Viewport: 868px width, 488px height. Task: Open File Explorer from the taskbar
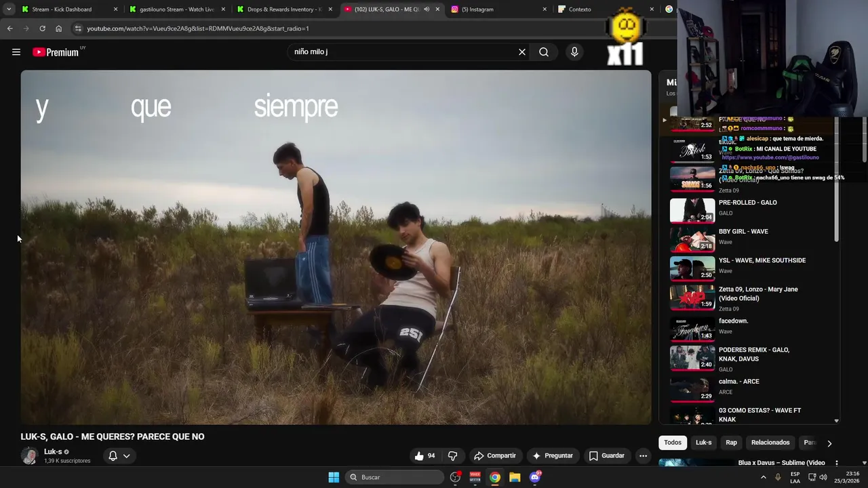point(515,477)
